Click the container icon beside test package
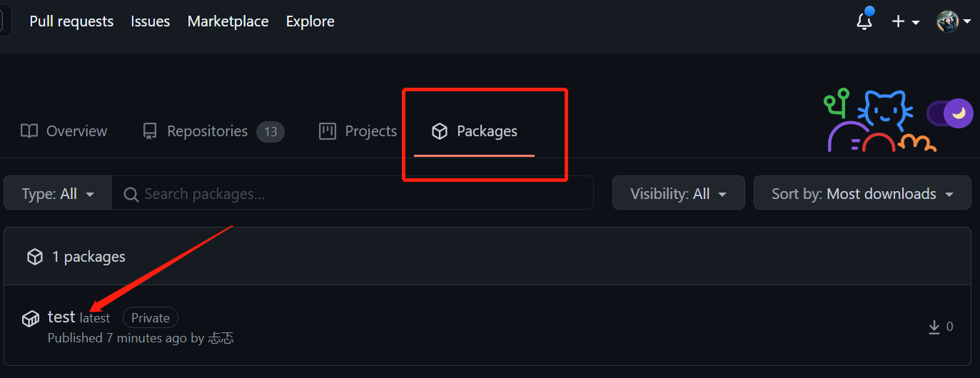The height and width of the screenshot is (378, 980). 31,318
